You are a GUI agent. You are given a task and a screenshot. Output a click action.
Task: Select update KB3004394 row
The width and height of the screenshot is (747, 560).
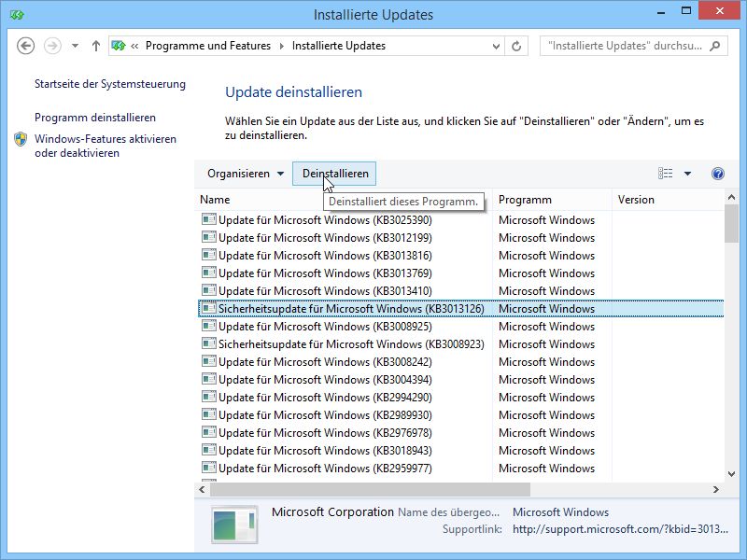click(460, 380)
